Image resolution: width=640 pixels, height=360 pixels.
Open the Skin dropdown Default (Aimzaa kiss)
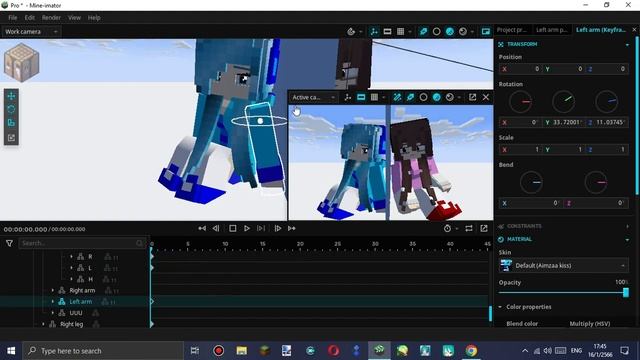563,266
